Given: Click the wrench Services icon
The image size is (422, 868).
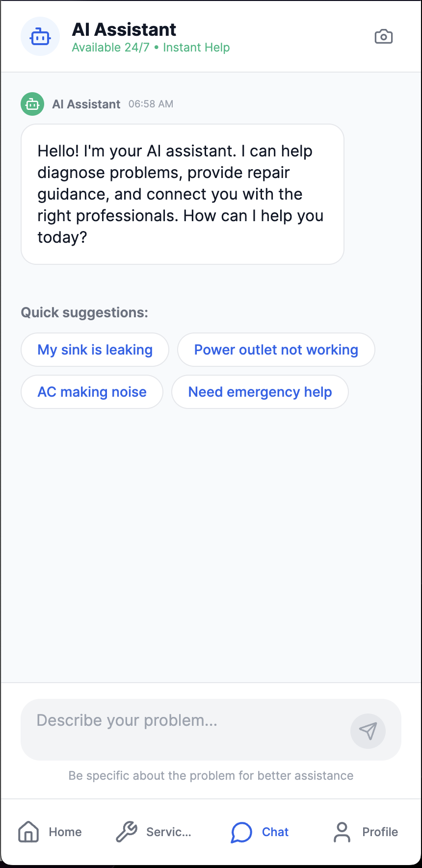Looking at the screenshot, I should tap(127, 832).
